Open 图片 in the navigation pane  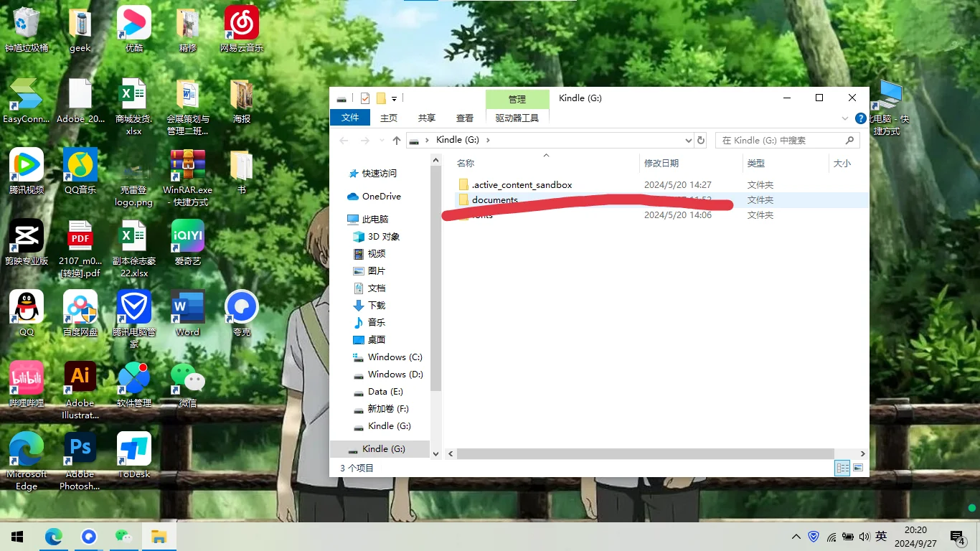[x=377, y=271]
